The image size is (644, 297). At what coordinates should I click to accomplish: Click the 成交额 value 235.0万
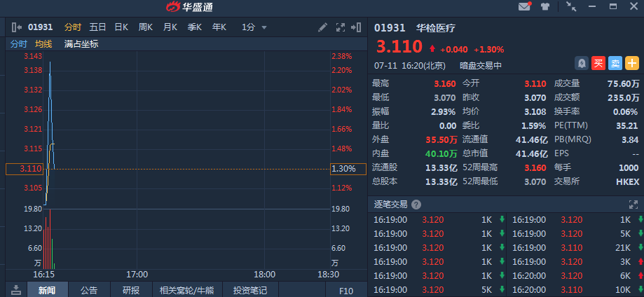[624, 98]
